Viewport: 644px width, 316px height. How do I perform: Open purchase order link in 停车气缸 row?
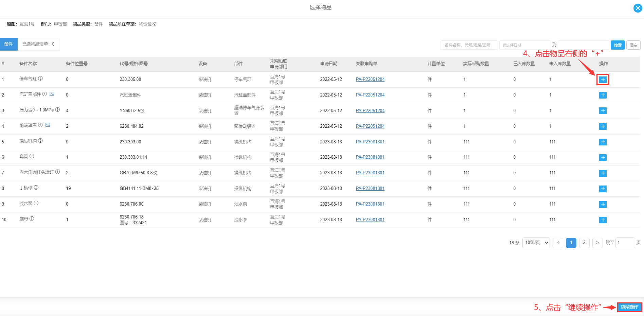370,80
